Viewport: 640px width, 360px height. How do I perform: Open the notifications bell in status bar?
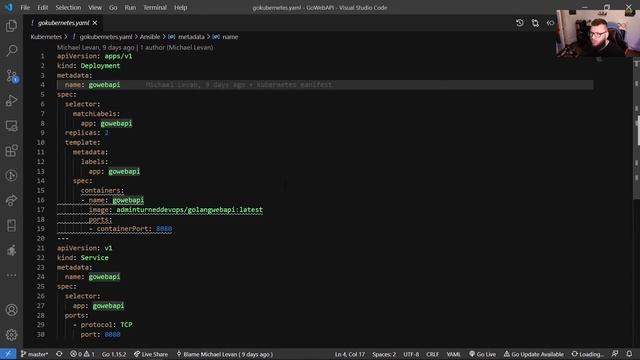point(629,354)
